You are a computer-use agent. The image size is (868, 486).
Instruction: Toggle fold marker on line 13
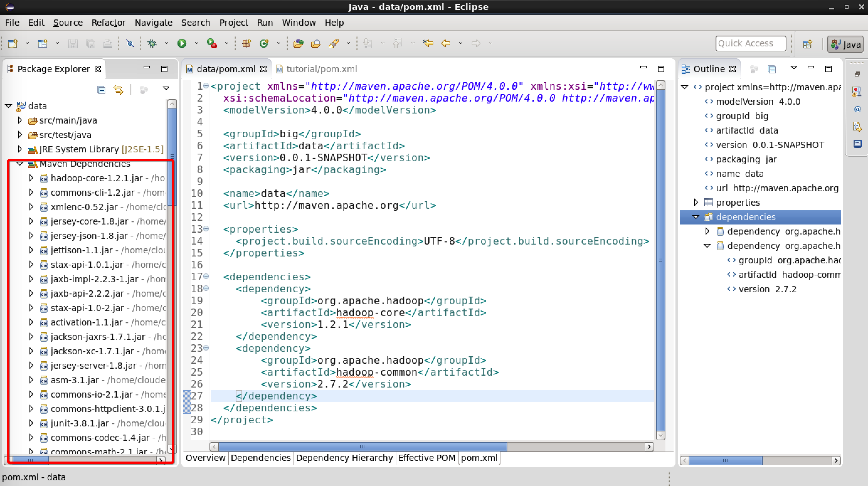(x=206, y=229)
